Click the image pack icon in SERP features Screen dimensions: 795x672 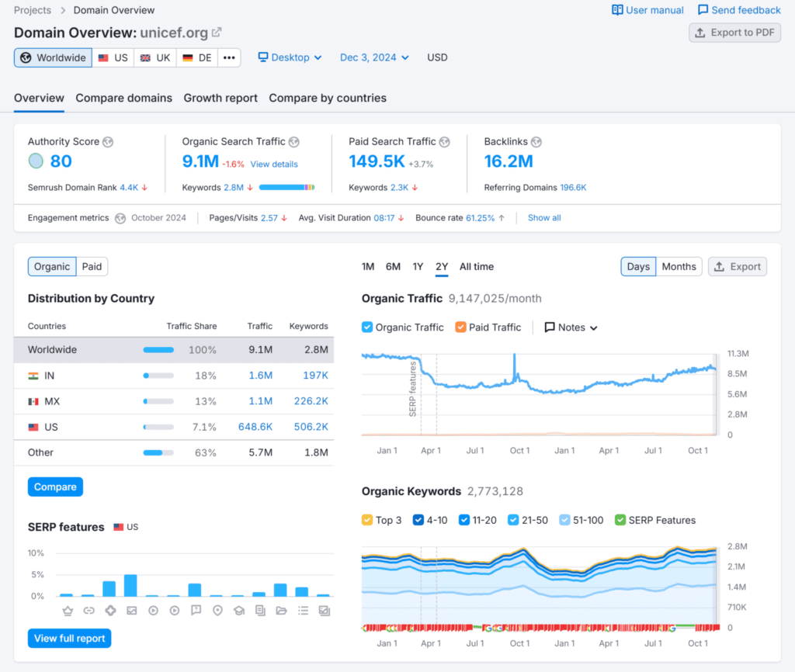(132, 611)
